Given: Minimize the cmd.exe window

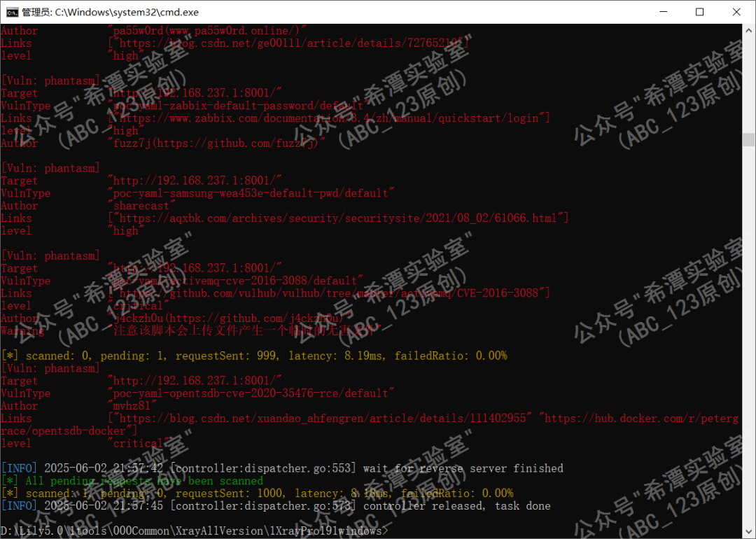Looking at the screenshot, I should click(664, 12).
